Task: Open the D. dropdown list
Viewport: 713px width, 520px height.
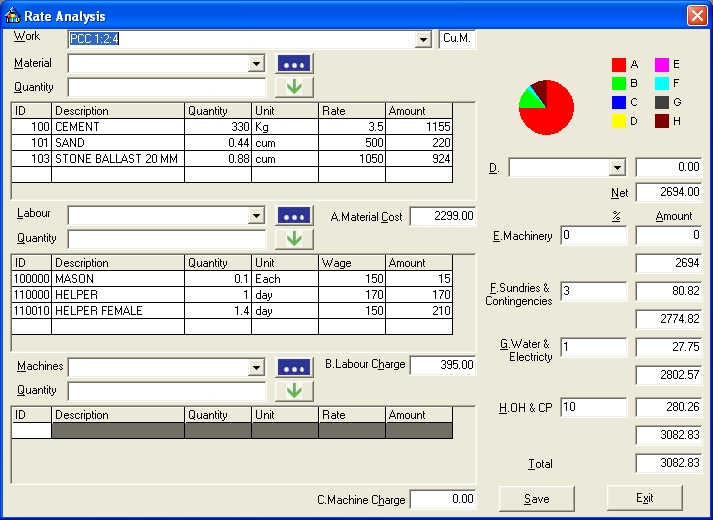Action: (617, 168)
